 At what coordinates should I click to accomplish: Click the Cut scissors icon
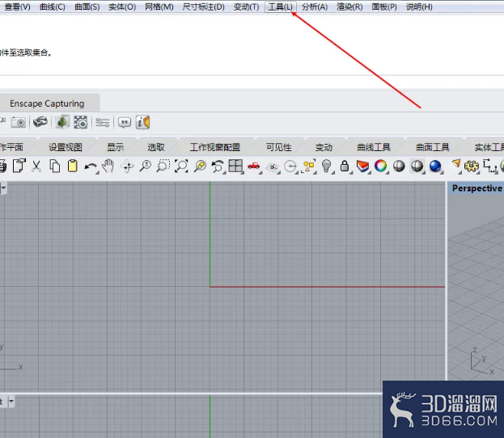coord(36,166)
